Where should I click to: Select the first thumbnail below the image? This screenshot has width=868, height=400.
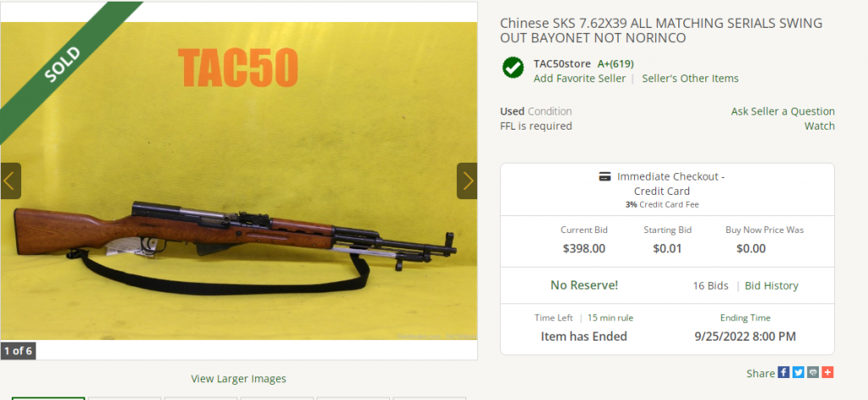tap(48, 398)
